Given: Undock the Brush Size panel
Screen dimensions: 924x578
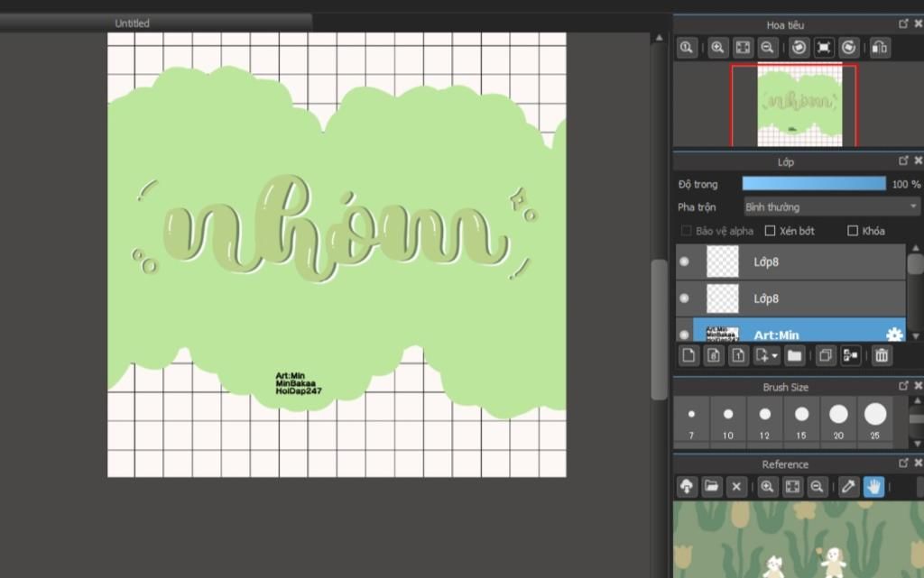Looking at the screenshot, I should 903,386.
